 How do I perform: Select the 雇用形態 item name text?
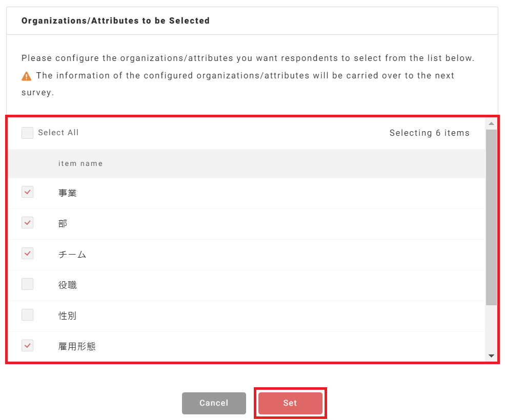(77, 347)
